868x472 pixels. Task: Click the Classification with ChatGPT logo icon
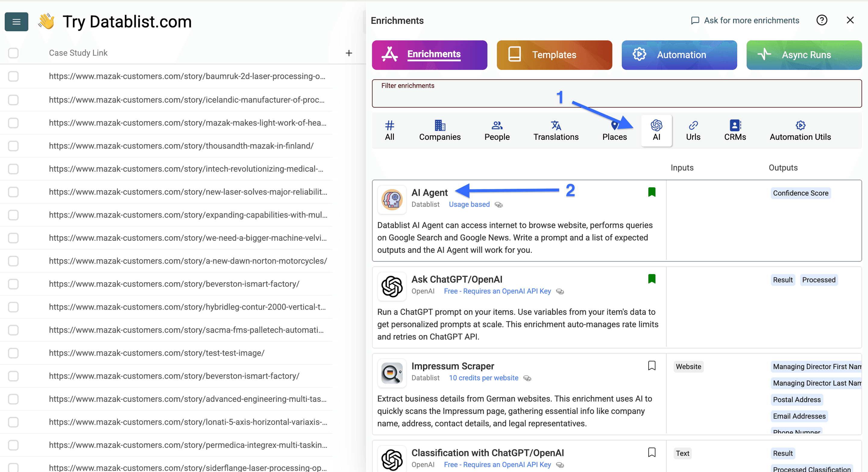click(392, 459)
